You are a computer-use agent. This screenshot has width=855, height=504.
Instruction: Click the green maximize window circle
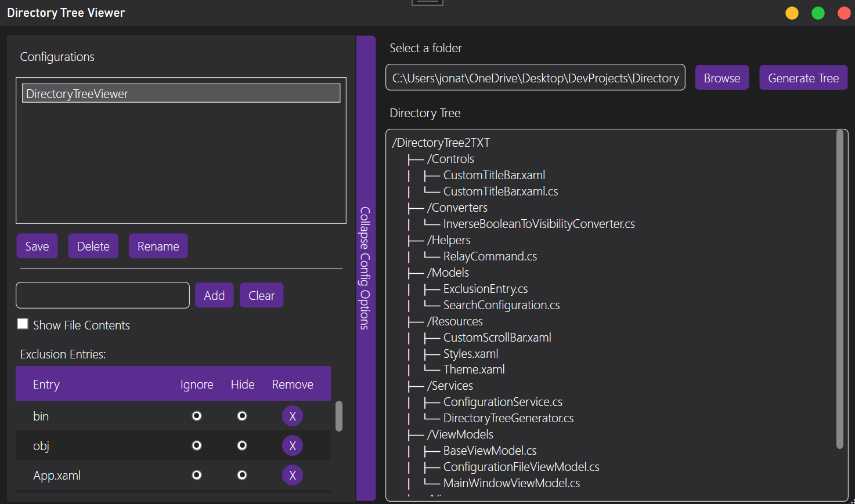coord(818,13)
